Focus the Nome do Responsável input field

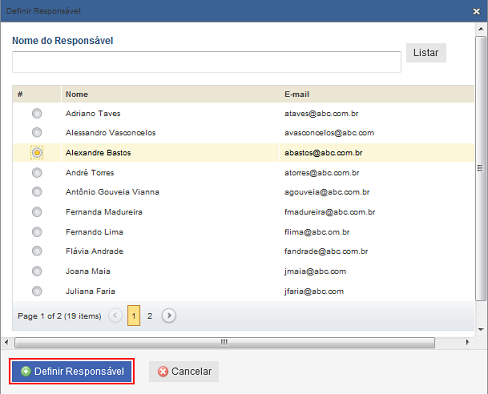207,62
